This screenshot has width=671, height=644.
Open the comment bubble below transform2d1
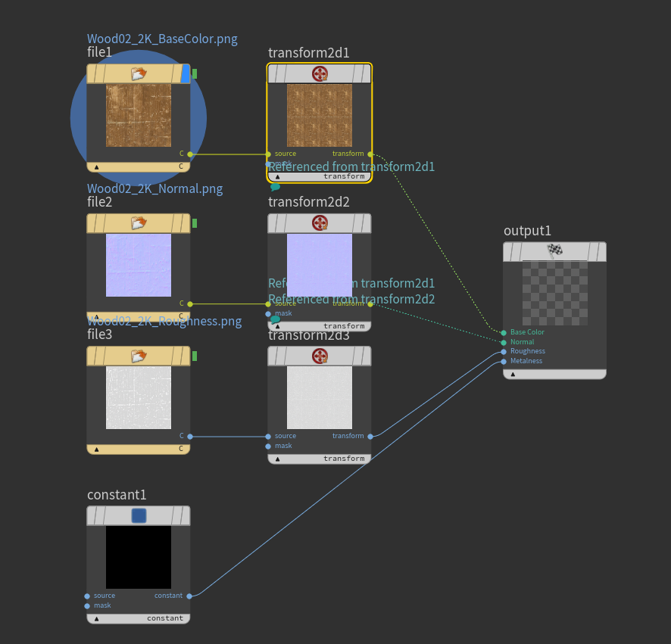pyautogui.click(x=275, y=186)
